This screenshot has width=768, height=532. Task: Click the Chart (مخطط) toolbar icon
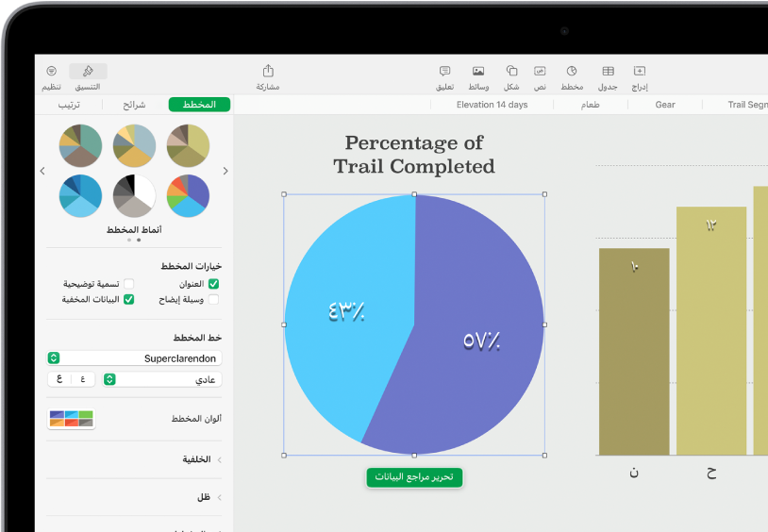click(572, 76)
